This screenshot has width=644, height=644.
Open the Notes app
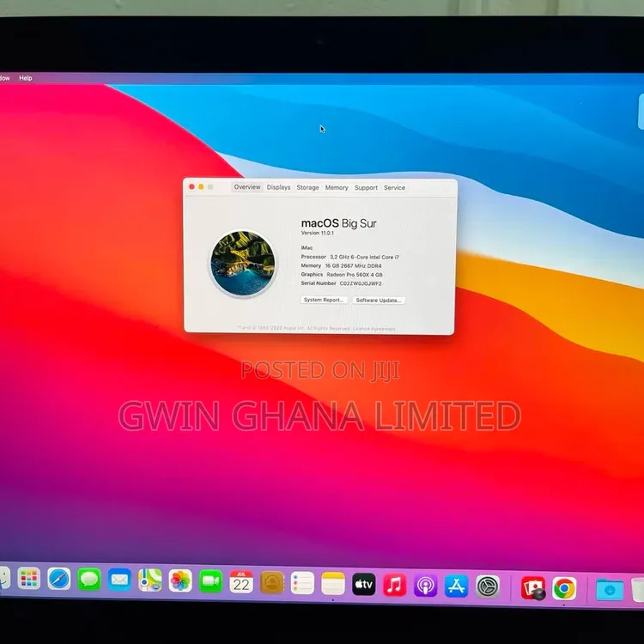coord(333,584)
